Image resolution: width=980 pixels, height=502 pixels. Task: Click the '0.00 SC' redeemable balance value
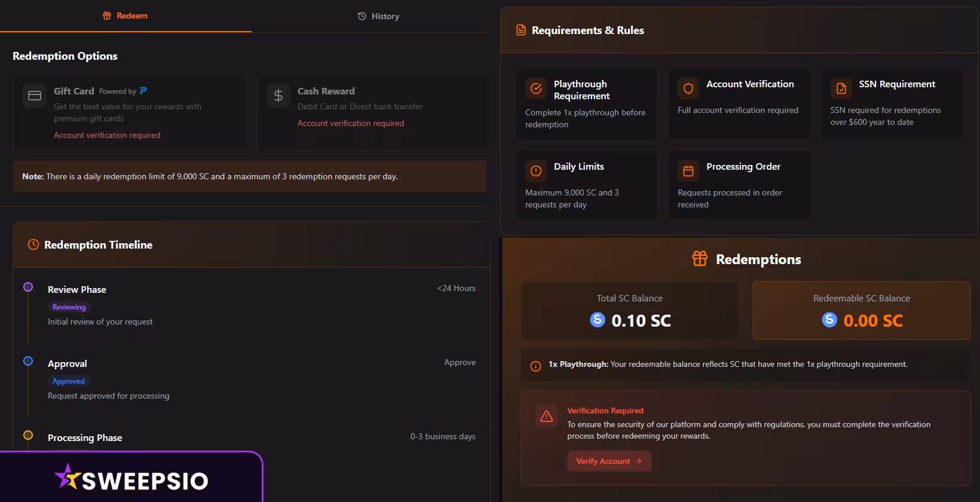pyautogui.click(x=873, y=321)
